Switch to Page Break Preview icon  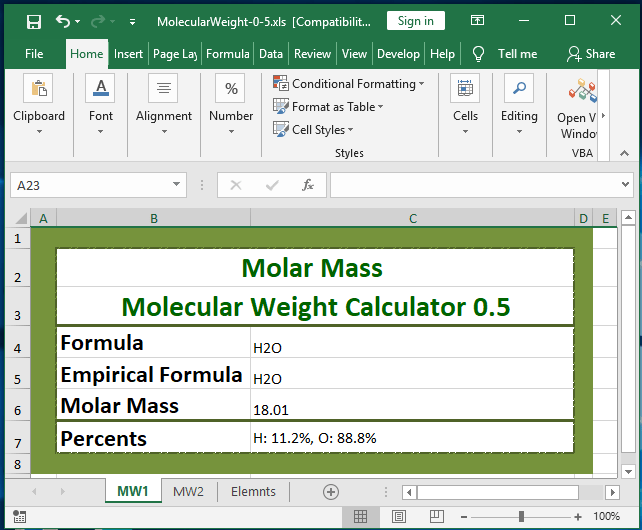click(x=436, y=517)
